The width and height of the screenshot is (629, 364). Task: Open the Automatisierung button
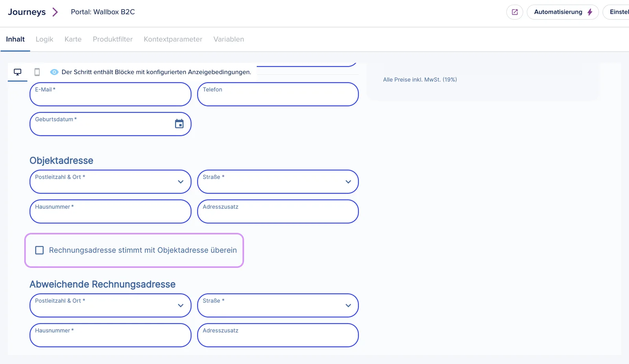tap(563, 12)
